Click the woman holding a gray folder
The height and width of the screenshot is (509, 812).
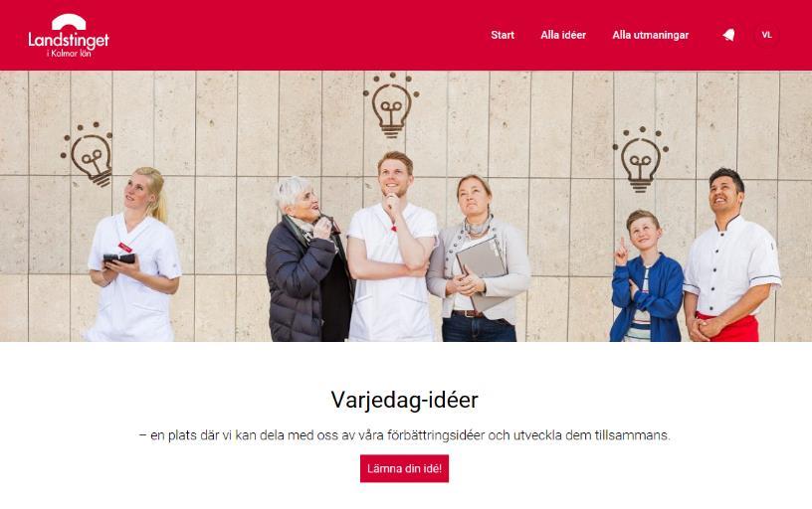[x=480, y=258]
